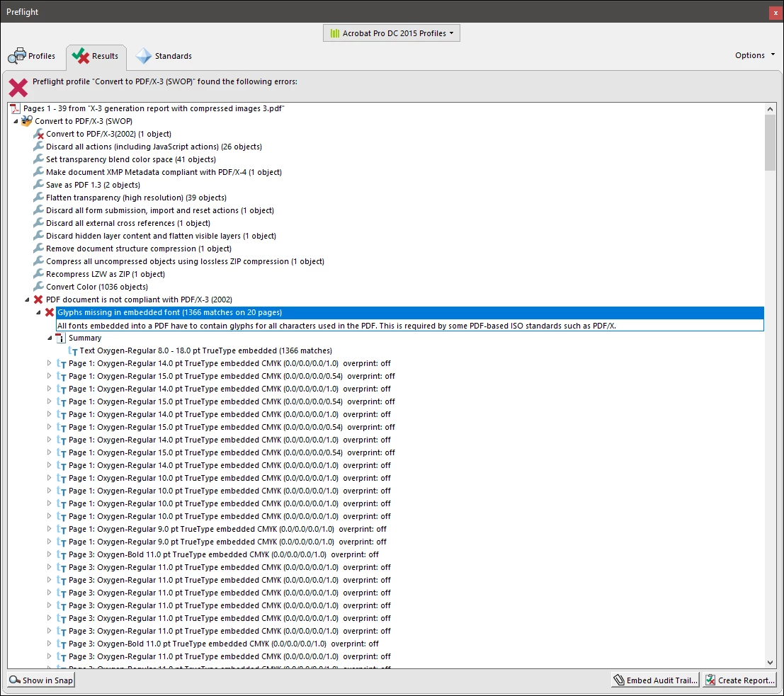Viewport: 784px width, 696px height.
Task: Click wrench icon beside Discard all external cross references
Action: 38,223
